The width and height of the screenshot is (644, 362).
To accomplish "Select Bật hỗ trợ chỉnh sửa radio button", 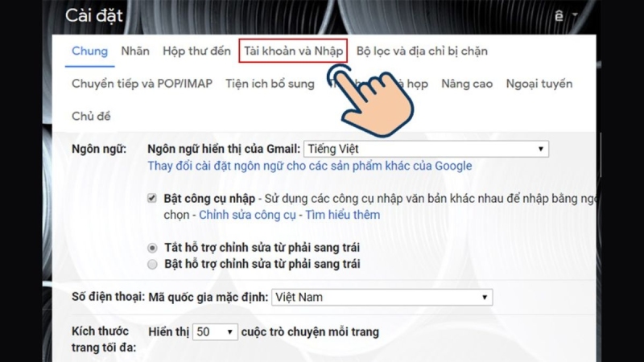I will pyautogui.click(x=152, y=265).
